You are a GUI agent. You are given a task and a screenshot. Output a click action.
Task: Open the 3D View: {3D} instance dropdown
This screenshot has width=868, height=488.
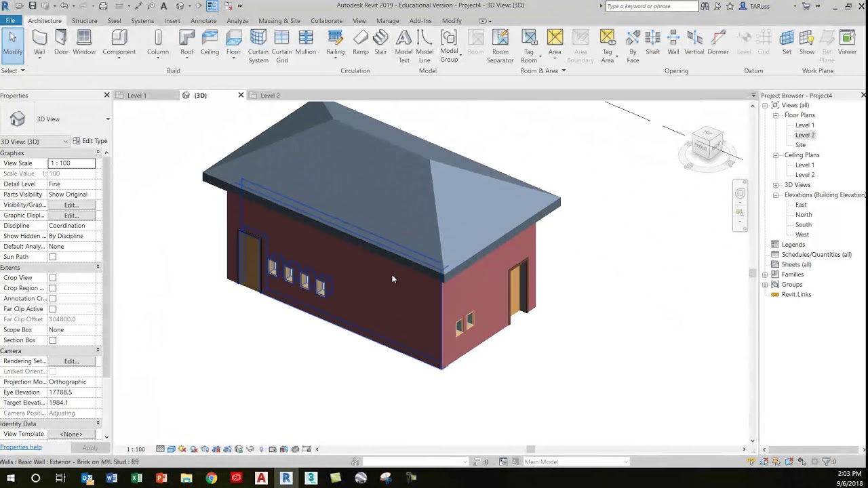[35, 142]
